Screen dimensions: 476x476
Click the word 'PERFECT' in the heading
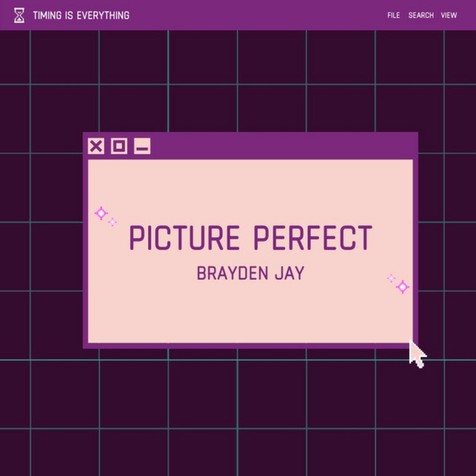312,239
